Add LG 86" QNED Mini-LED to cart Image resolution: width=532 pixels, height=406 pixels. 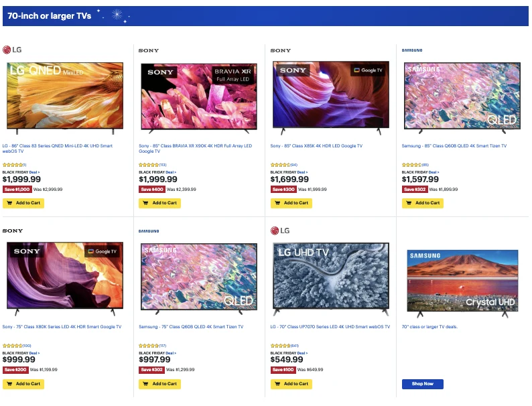coord(23,203)
